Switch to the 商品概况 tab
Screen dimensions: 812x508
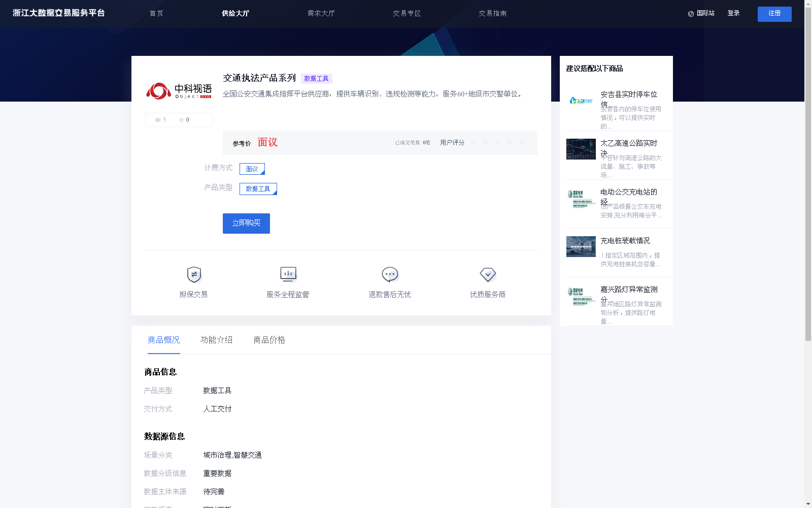(x=164, y=340)
